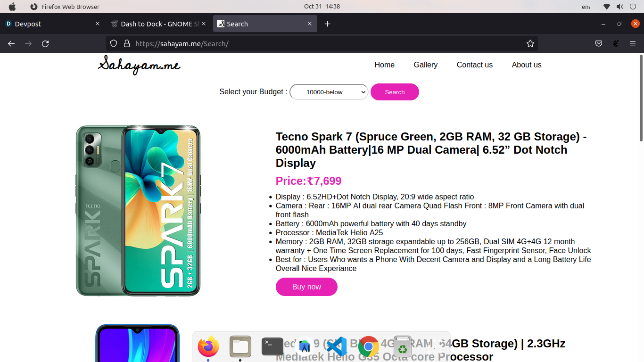Expand the budget dropdown
This screenshot has width=644, height=362.
click(329, 92)
